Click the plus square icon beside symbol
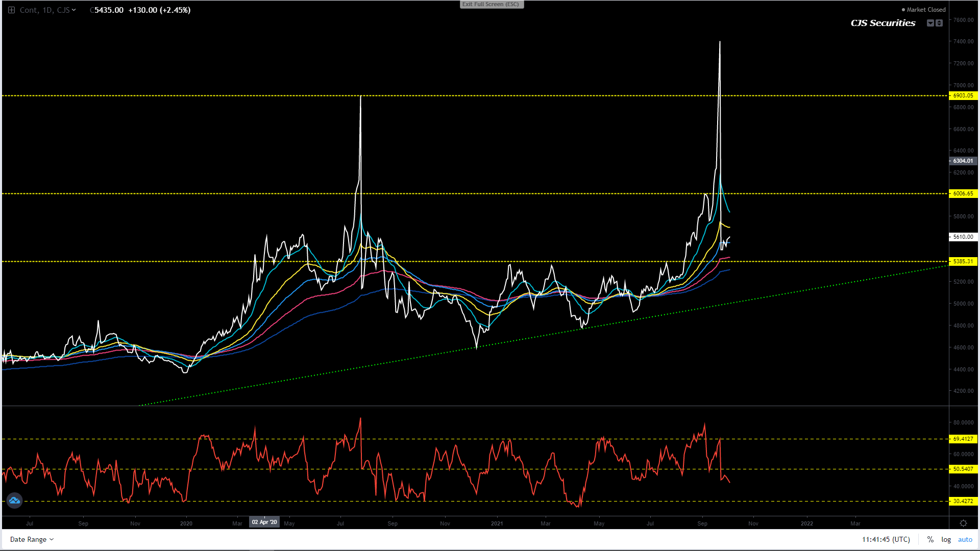This screenshot has width=980, height=551. tap(11, 10)
